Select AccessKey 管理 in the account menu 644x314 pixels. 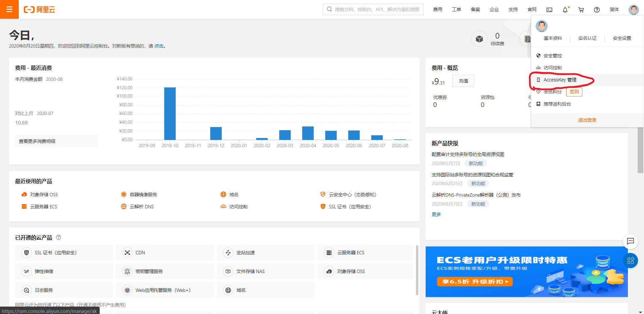click(587, 80)
